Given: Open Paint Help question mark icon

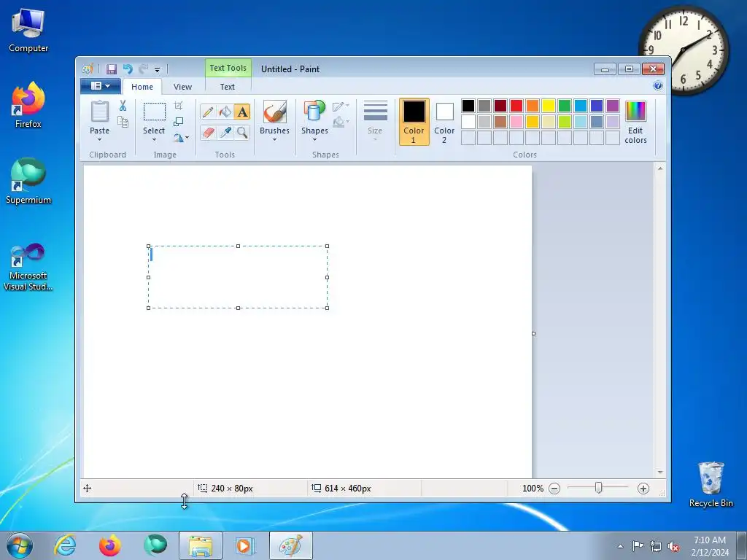Looking at the screenshot, I should point(658,86).
